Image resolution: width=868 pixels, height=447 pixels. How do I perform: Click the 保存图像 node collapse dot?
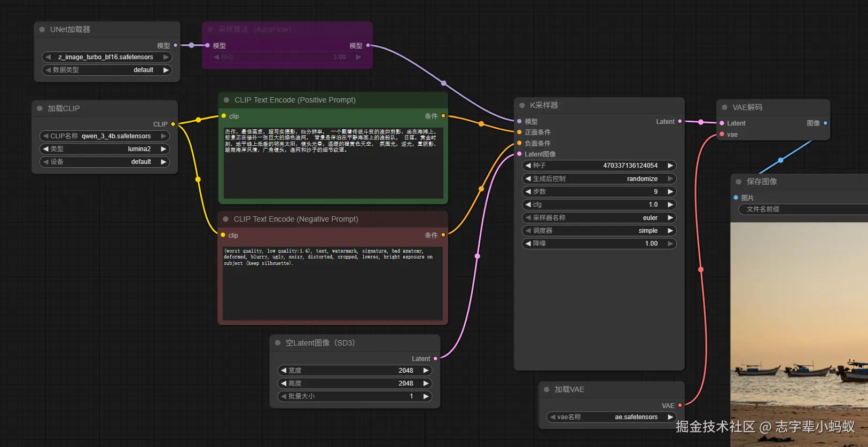739,182
